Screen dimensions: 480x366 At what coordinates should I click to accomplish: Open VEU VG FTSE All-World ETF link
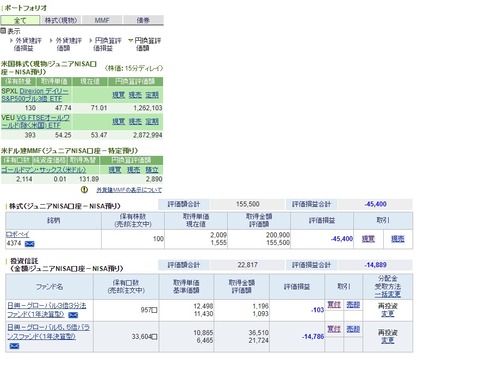[x=36, y=122]
